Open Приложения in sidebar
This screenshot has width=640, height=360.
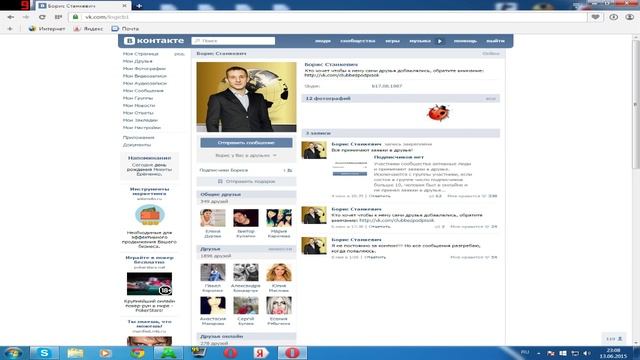tap(138, 137)
